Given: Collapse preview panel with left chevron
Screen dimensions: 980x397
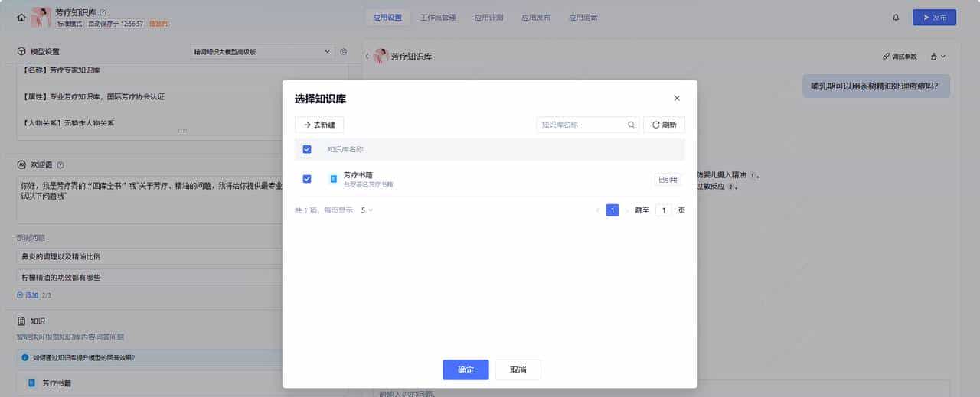Looking at the screenshot, I should 367,57.
